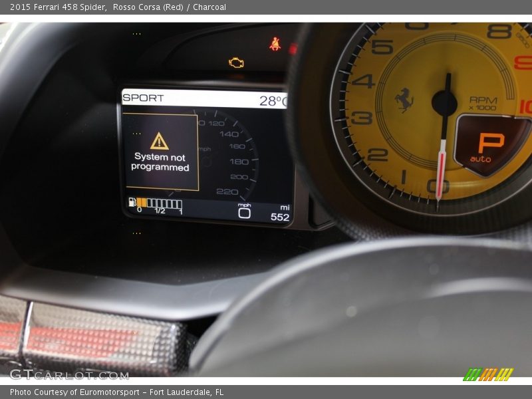Click the orange P gear indicator
Image resolution: width=532 pixels, height=399 pixels.
[x=491, y=142]
